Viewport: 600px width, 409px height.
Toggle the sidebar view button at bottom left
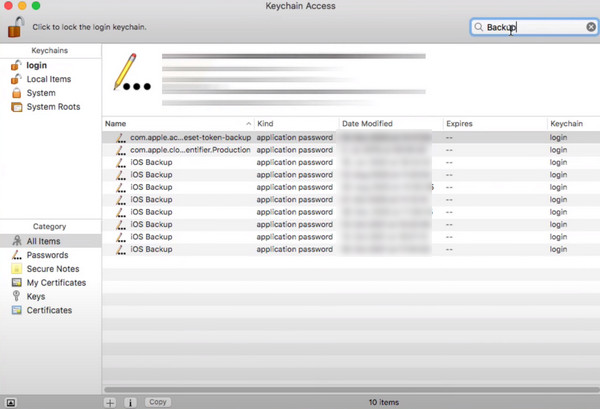[11, 402]
